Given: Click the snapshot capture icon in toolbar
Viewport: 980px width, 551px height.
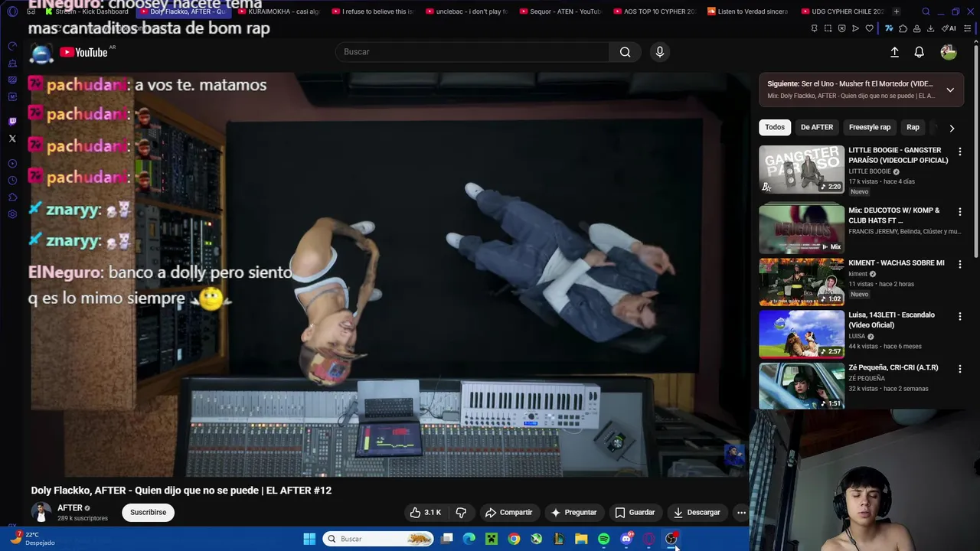Looking at the screenshot, I should click(x=828, y=28).
